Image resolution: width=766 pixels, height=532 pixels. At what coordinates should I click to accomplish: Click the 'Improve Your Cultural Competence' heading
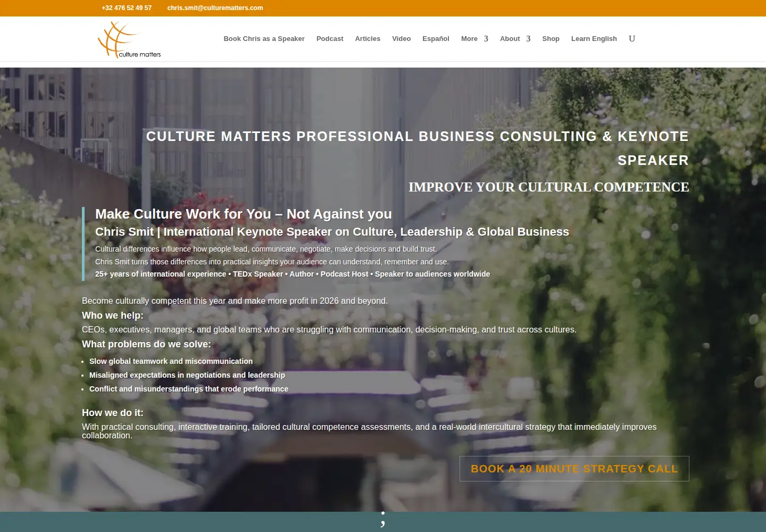click(548, 187)
